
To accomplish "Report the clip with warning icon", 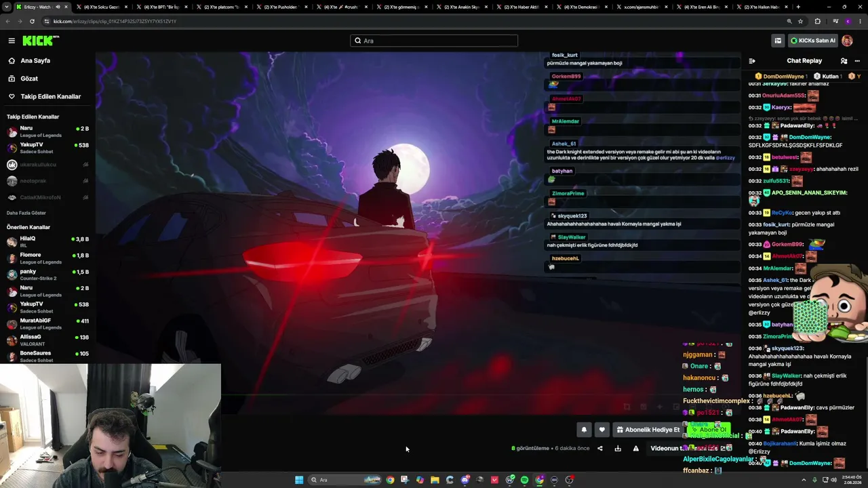I will (635, 448).
